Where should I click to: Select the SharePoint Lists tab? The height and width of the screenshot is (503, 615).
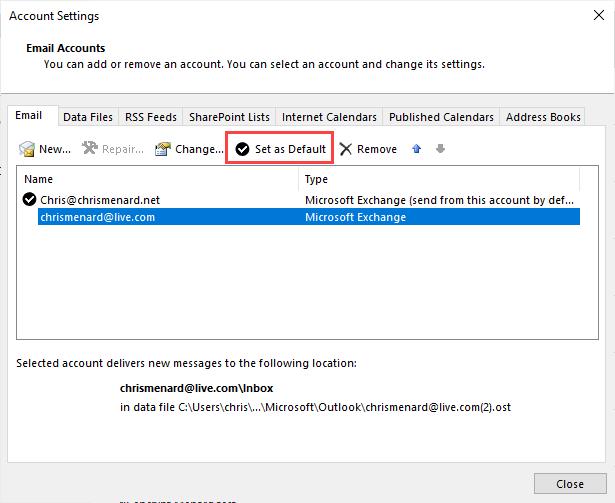[x=229, y=117]
